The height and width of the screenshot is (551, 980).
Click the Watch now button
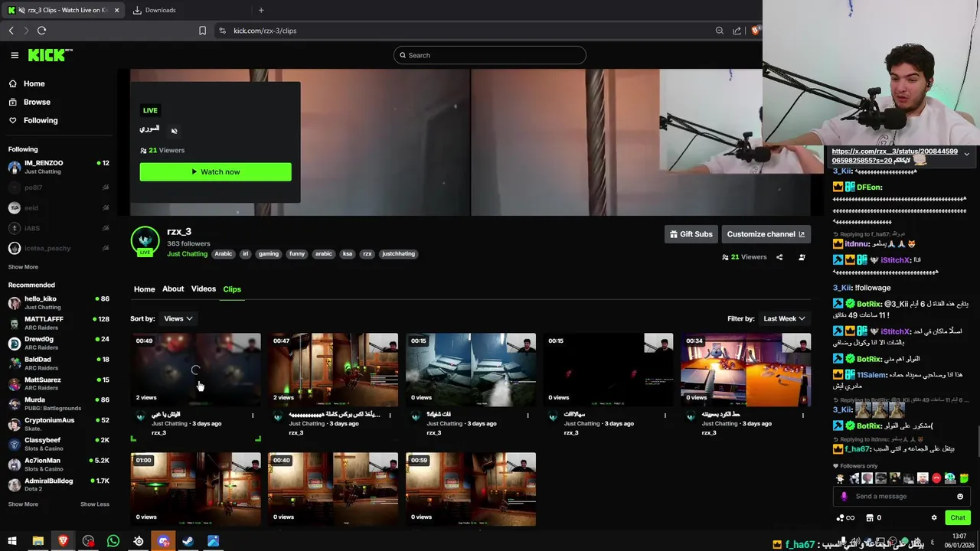tap(215, 171)
